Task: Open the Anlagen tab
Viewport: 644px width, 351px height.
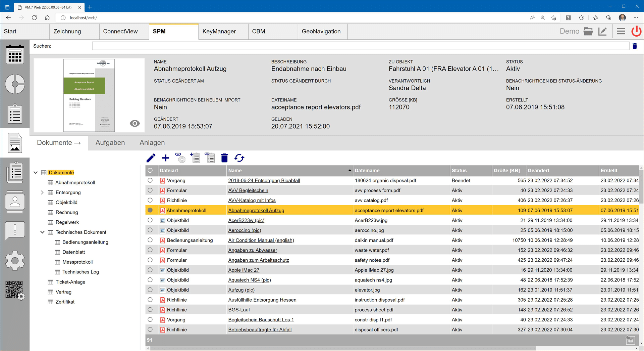Action: point(152,142)
